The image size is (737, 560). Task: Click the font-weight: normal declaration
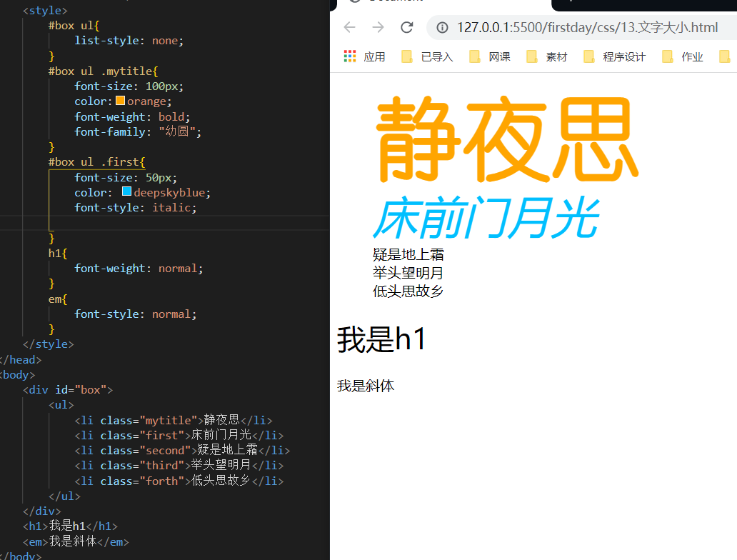[139, 268]
